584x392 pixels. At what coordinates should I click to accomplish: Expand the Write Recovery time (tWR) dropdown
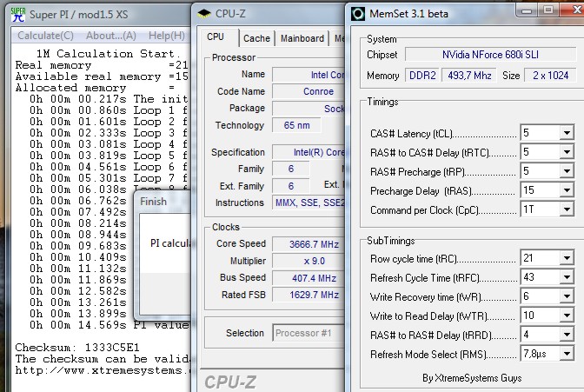[x=567, y=296]
